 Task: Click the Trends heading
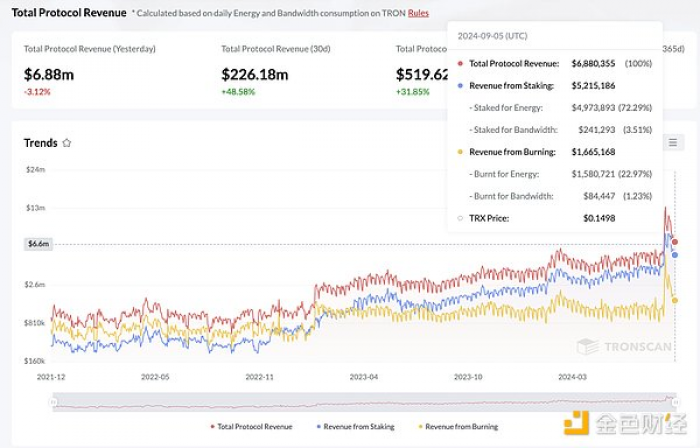(x=41, y=143)
